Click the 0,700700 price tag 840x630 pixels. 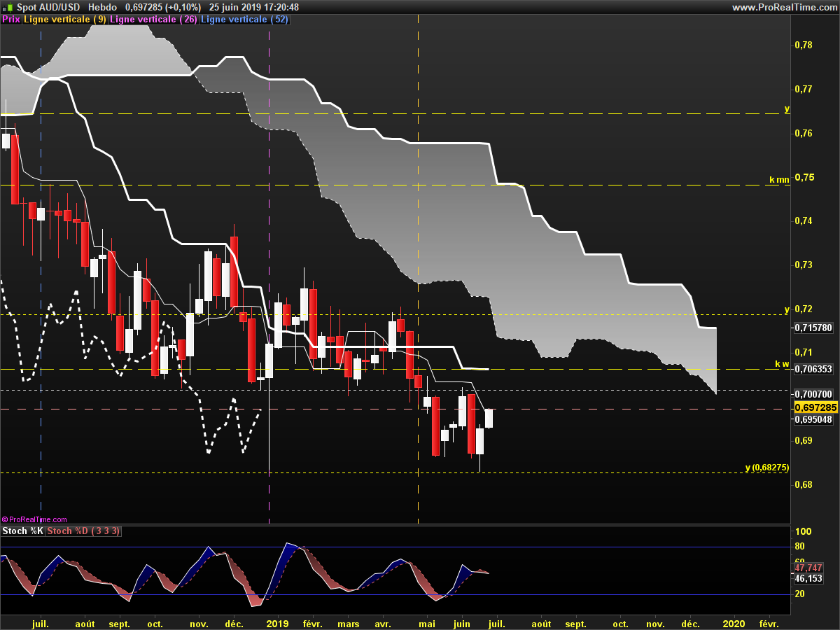[x=813, y=395]
